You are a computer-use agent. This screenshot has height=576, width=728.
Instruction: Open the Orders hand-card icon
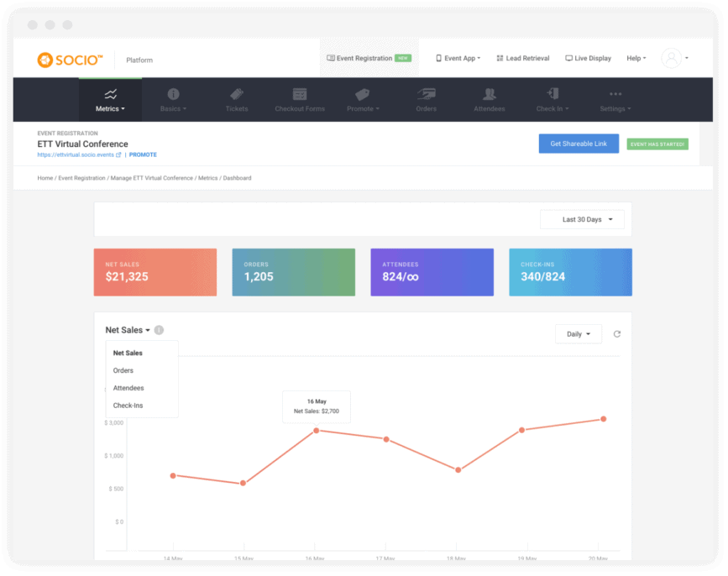427,94
